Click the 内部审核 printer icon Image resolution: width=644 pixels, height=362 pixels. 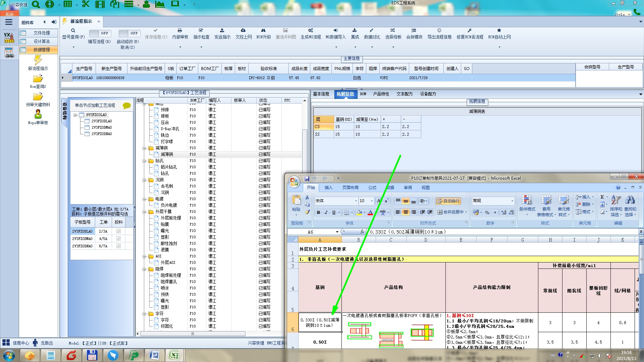click(x=180, y=31)
